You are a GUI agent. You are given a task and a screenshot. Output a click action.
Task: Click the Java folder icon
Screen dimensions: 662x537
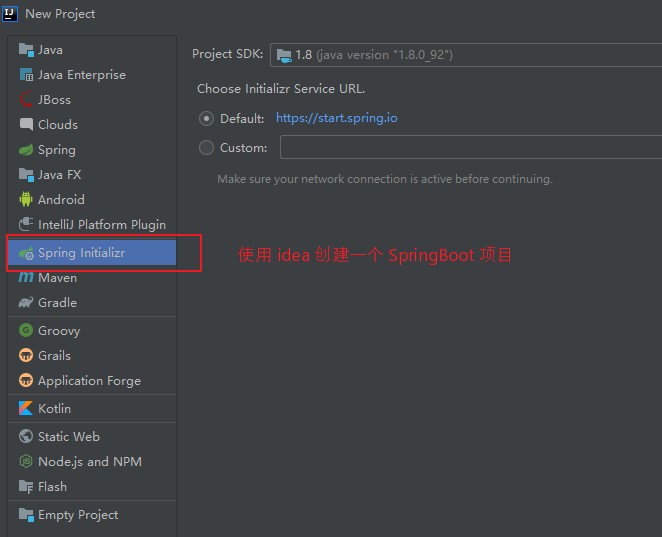(x=26, y=50)
